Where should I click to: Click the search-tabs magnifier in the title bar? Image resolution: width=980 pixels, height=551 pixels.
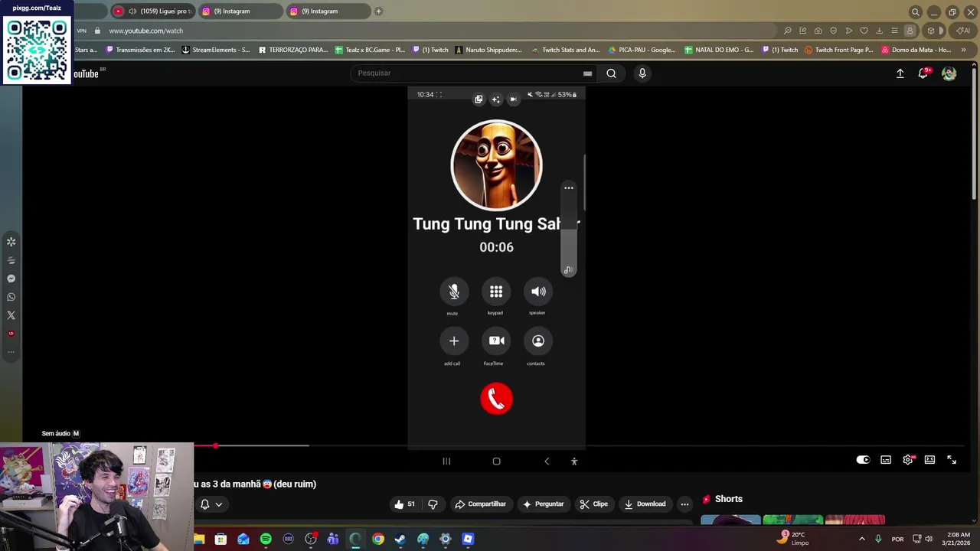tap(915, 11)
